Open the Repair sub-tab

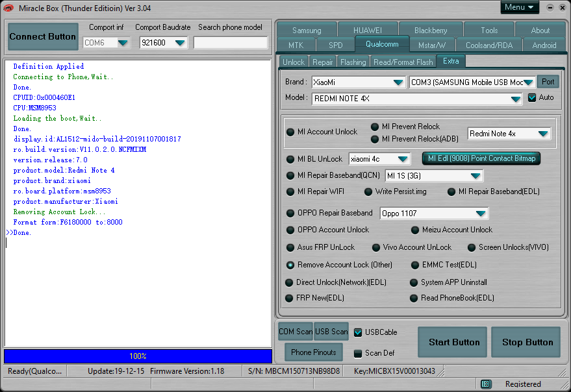(x=323, y=62)
